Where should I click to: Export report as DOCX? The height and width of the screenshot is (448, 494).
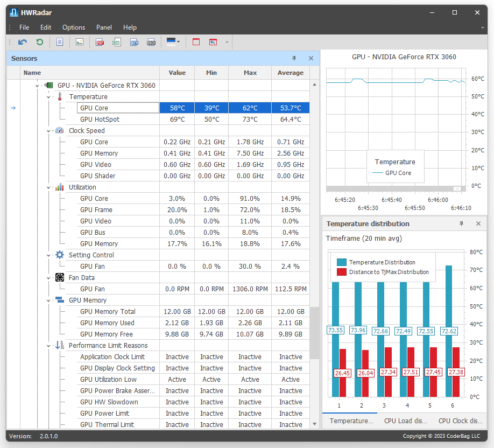[151, 42]
